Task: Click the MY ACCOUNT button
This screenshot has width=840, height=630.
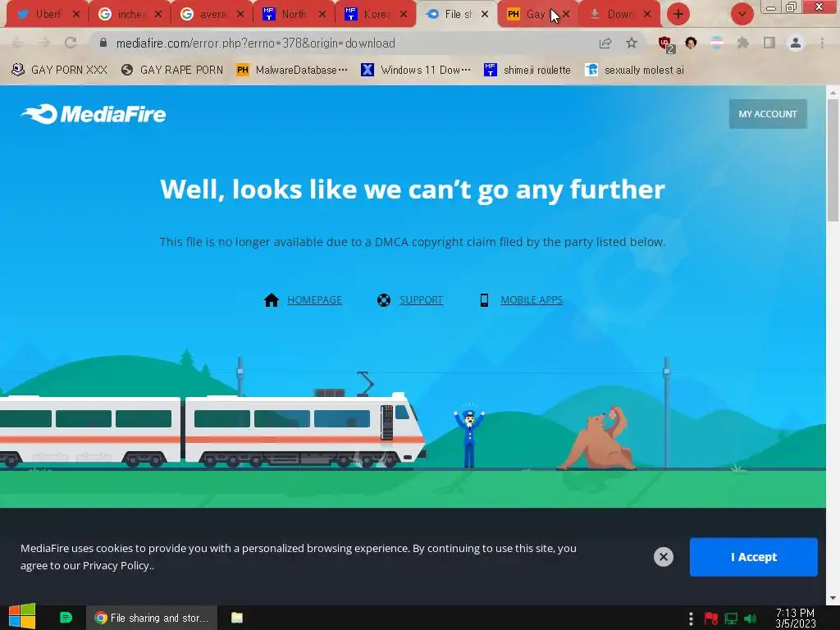Action: (x=768, y=113)
